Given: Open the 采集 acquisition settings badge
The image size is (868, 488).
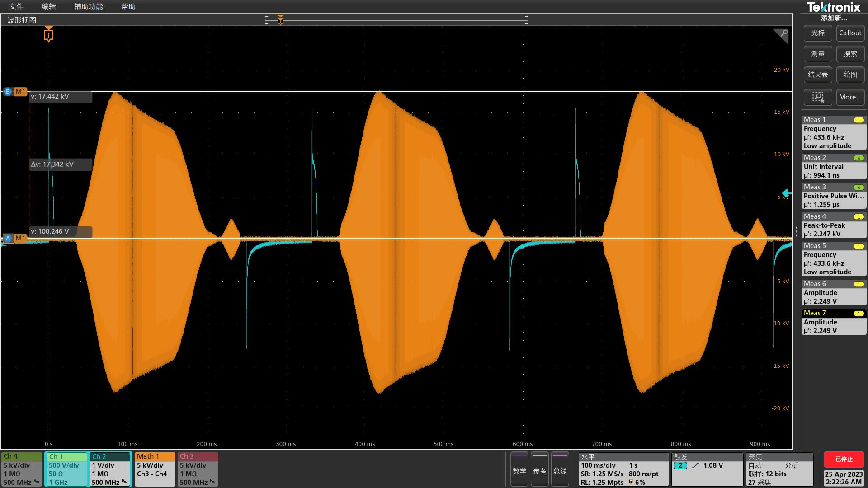Looking at the screenshot, I should point(779,469).
